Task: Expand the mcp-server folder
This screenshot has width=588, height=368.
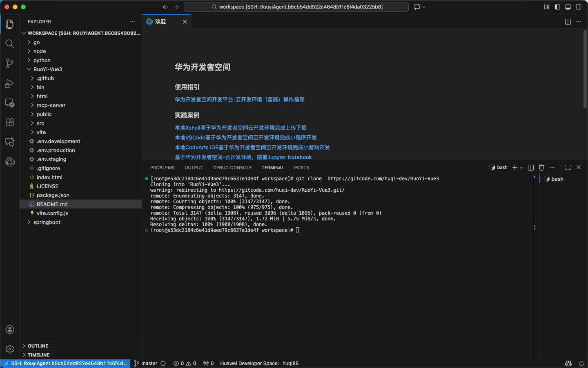Action: (80, 105)
